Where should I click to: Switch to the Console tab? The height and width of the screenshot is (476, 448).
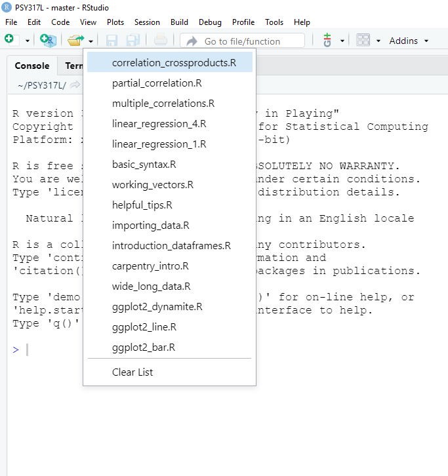tap(32, 66)
